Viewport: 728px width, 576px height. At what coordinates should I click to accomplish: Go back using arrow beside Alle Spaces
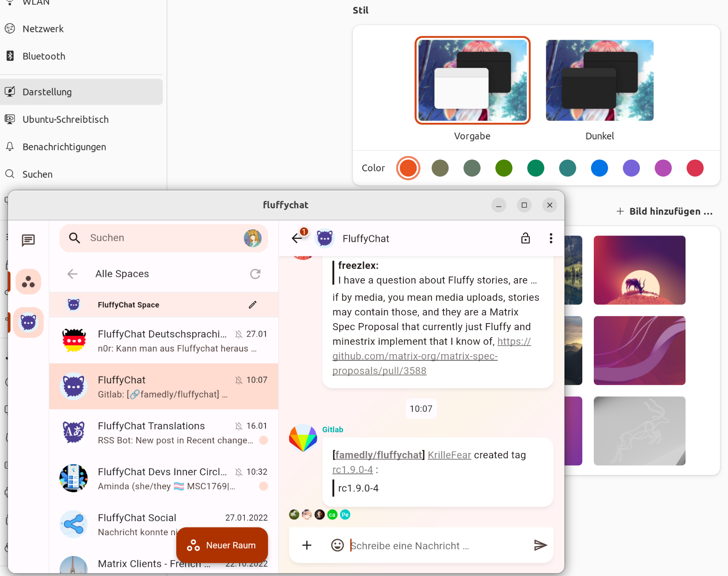point(73,274)
